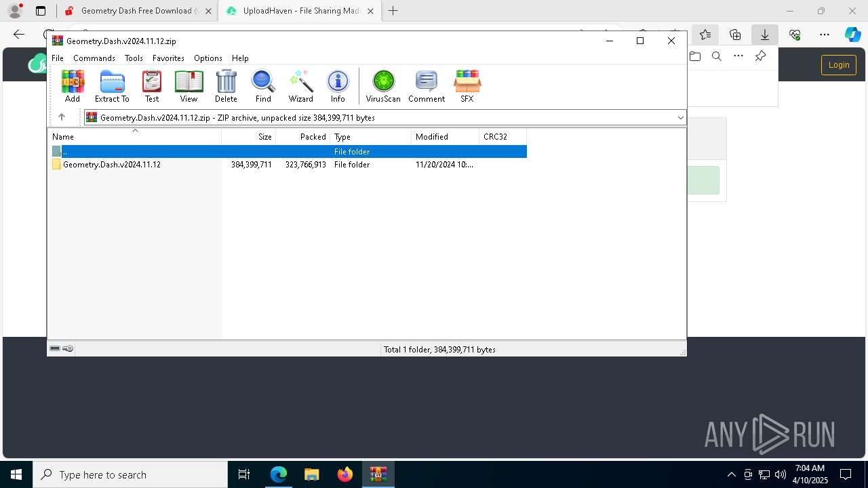Viewport: 868px width, 488px height.
Task: Open the Options menu
Action: point(208,58)
